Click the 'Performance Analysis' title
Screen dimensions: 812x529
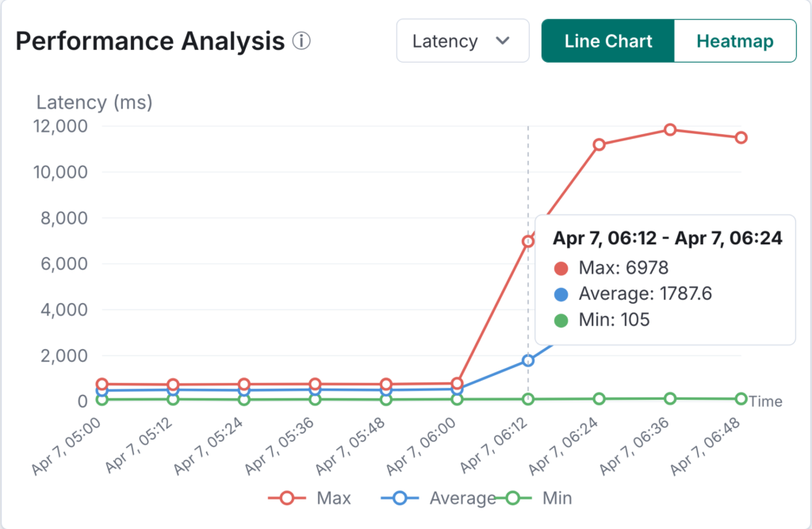150,41
